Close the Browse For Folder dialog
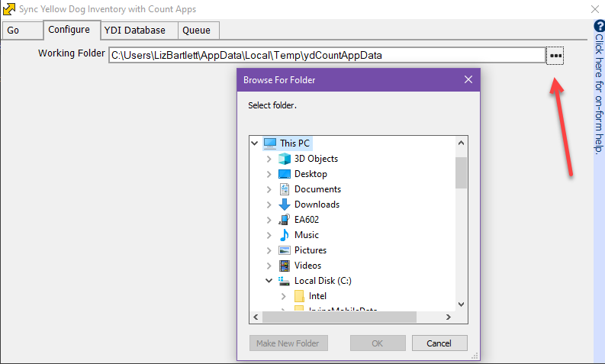The width and height of the screenshot is (605, 364). coord(468,80)
